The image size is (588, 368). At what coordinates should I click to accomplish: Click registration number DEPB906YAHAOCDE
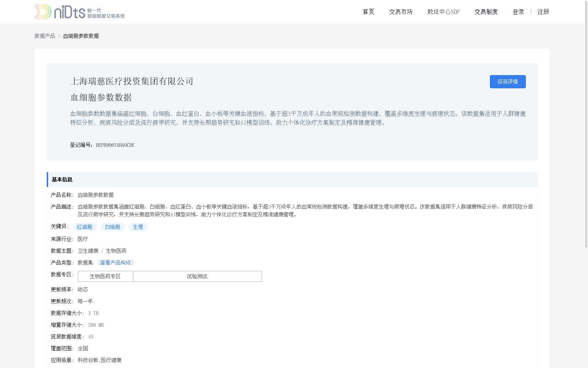[115, 145]
